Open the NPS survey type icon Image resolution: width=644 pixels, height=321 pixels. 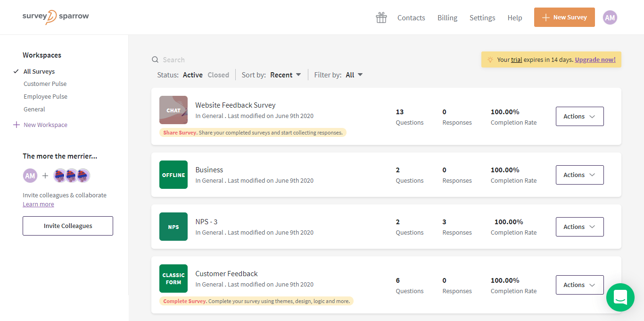point(173,227)
